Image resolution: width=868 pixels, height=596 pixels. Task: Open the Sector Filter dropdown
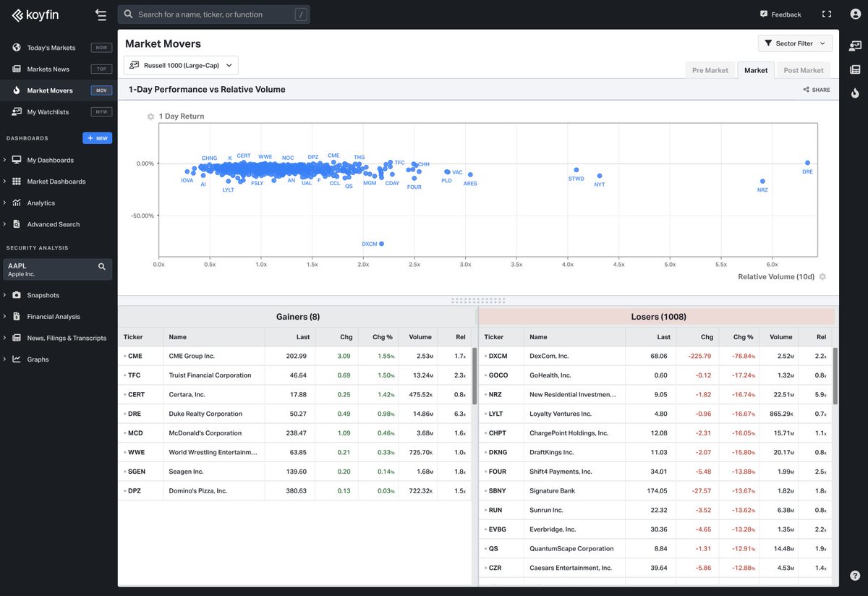pos(795,43)
